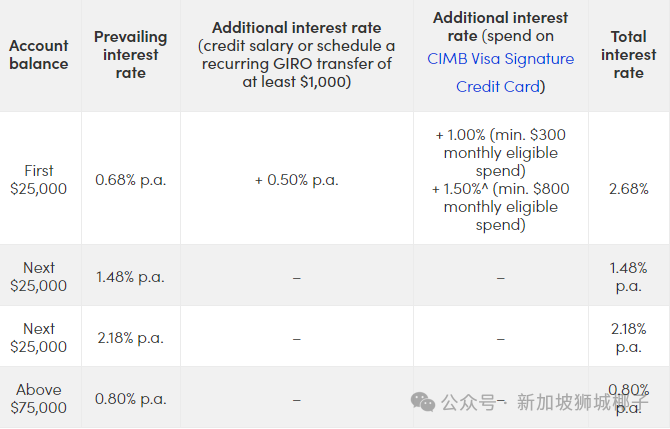Click the total rate cell showing 1.48% p.a.
670x429 pixels.
[x=628, y=276]
